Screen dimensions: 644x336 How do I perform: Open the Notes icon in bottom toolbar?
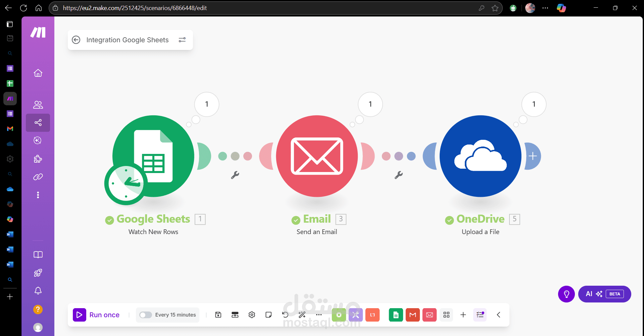point(268,315)
